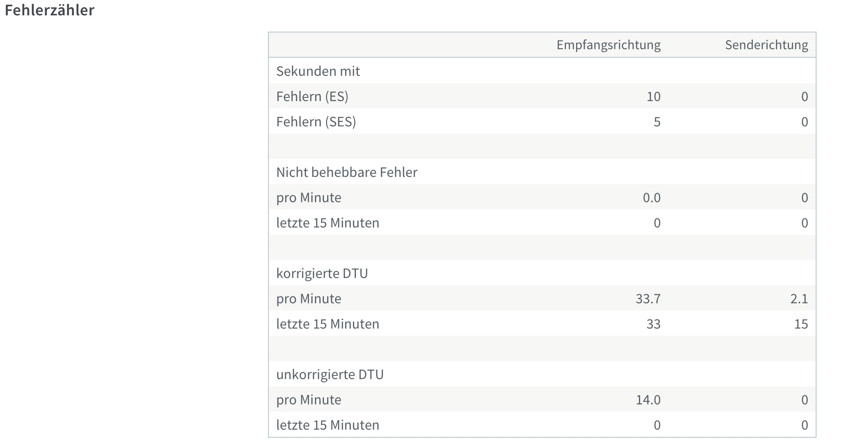Click the Fehlern (ES) row label
This screenshot has height=445, width=868.
pyautogui.click(x=312, y=96)
